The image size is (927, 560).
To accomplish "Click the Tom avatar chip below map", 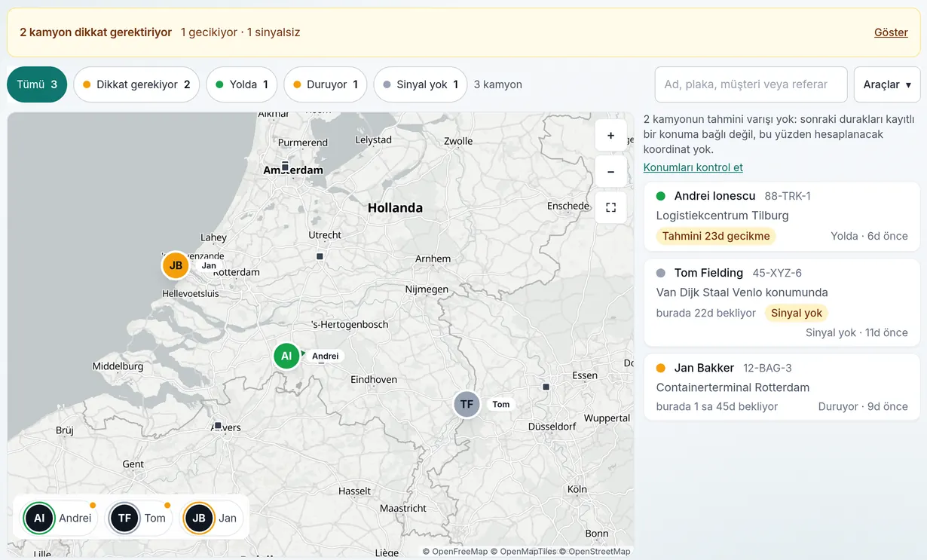I will click(x=139, y=518).
